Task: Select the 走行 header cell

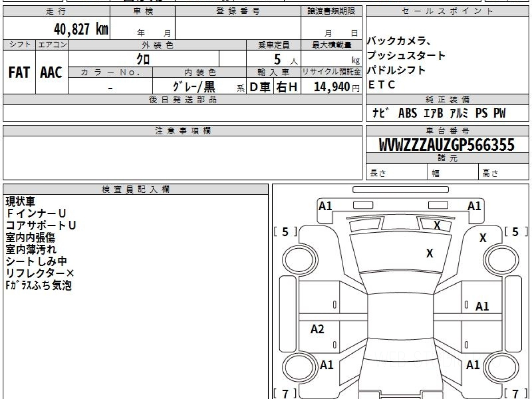Action: pyautogui.click(x=56, y=12)
